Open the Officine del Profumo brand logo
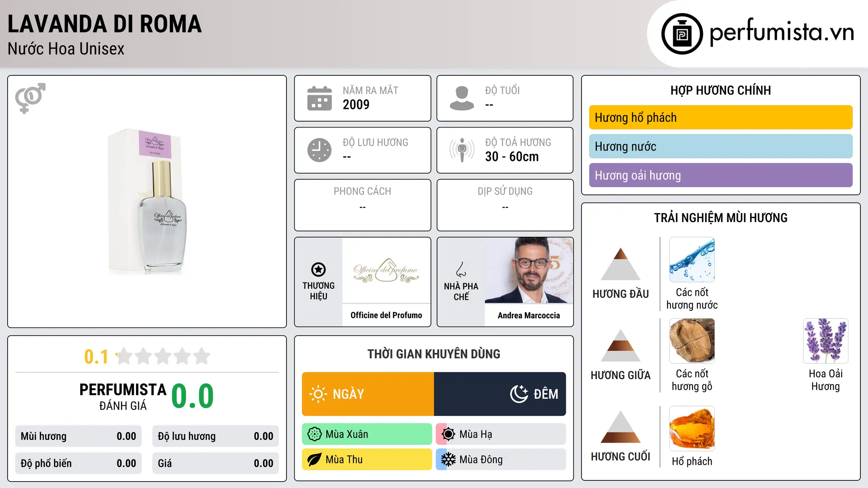 click(x=386, y=270)
